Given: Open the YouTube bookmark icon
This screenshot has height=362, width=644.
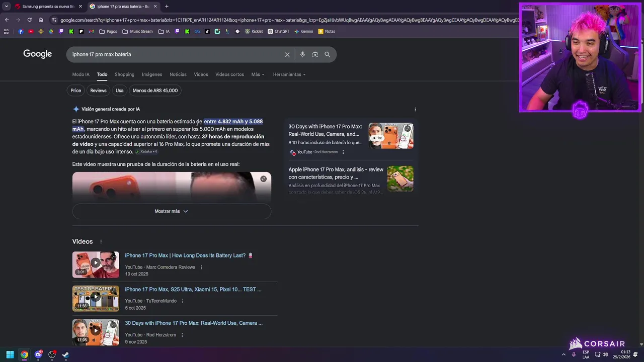Looking at the screenshot, I should 31,31.
